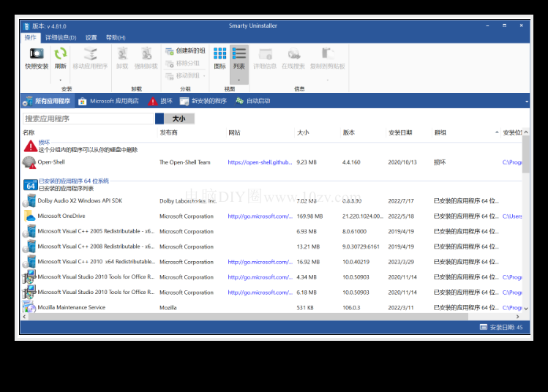Click the Smarty Uninstaller title bar app icon

tap(26, 26)
